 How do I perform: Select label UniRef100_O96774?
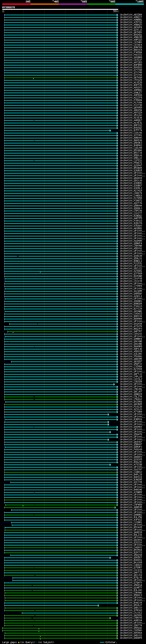click(x=131, y=625)
